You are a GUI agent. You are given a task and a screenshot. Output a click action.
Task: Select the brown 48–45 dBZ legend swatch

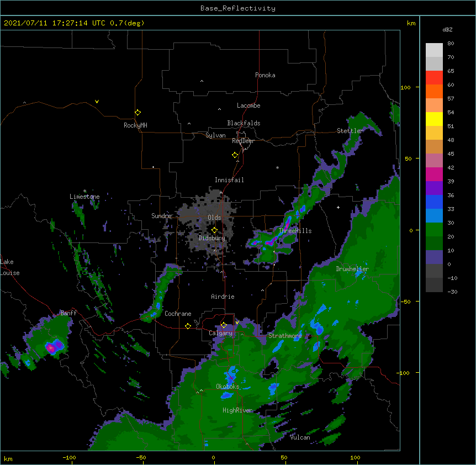(434, 146)
